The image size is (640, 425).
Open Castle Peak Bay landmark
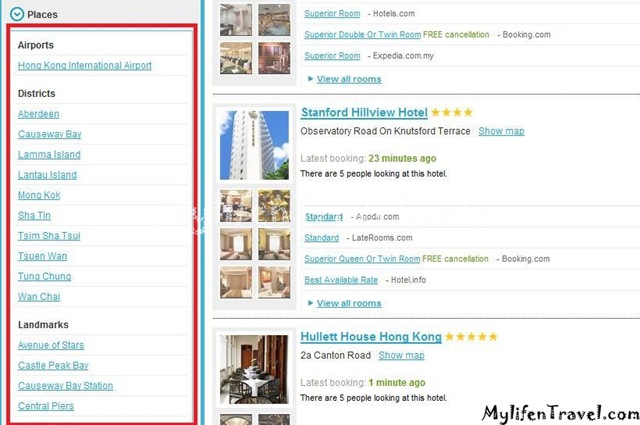coord(53,365)
